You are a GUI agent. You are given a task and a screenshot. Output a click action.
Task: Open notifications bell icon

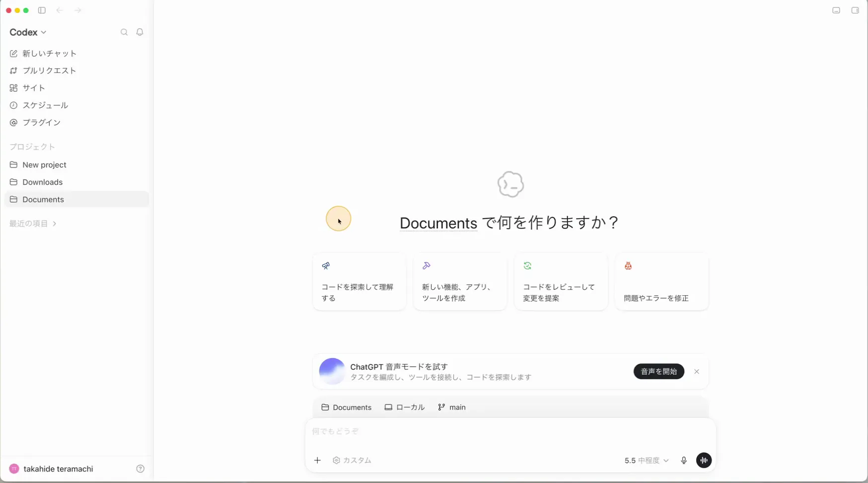coord(140,32)
